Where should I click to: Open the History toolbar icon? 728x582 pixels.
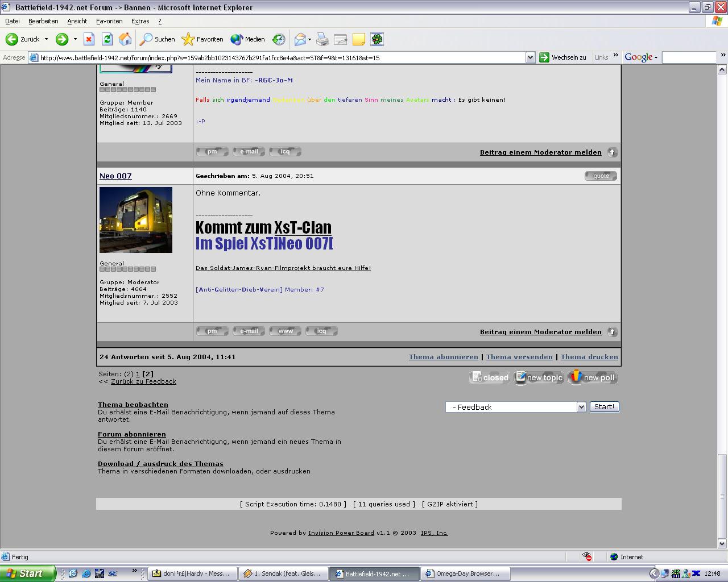[279, 39]
